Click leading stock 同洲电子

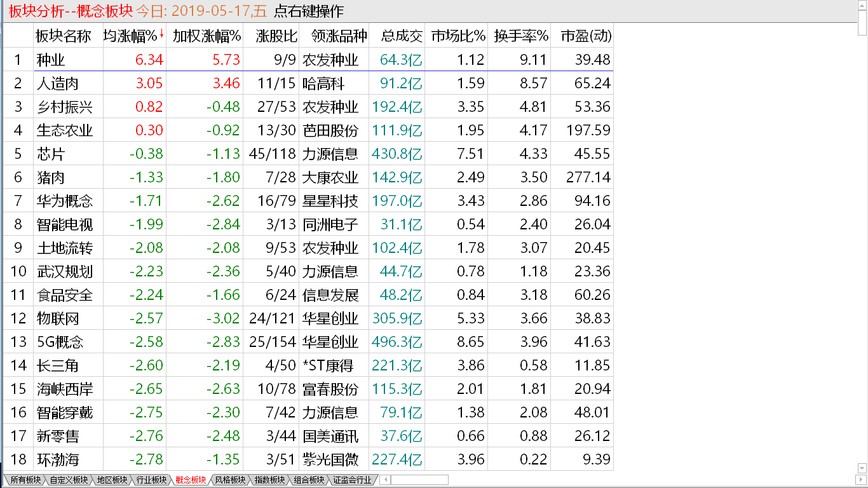(330, 224)
